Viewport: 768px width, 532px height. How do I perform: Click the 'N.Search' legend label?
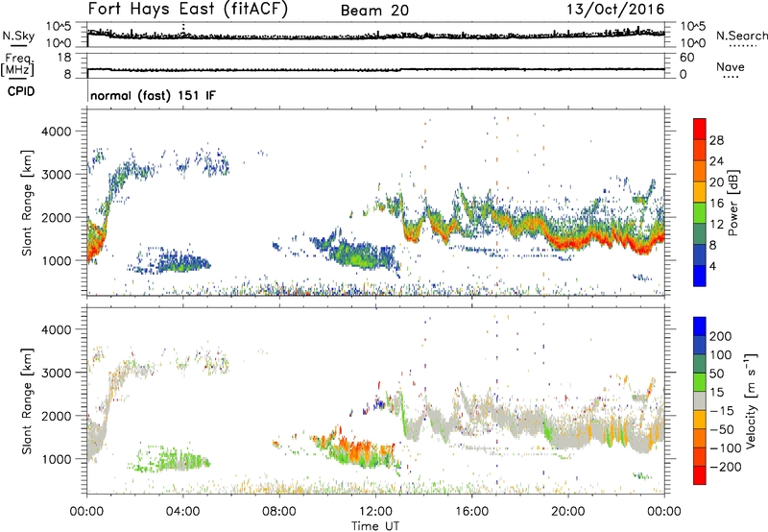tap(741, 36)
